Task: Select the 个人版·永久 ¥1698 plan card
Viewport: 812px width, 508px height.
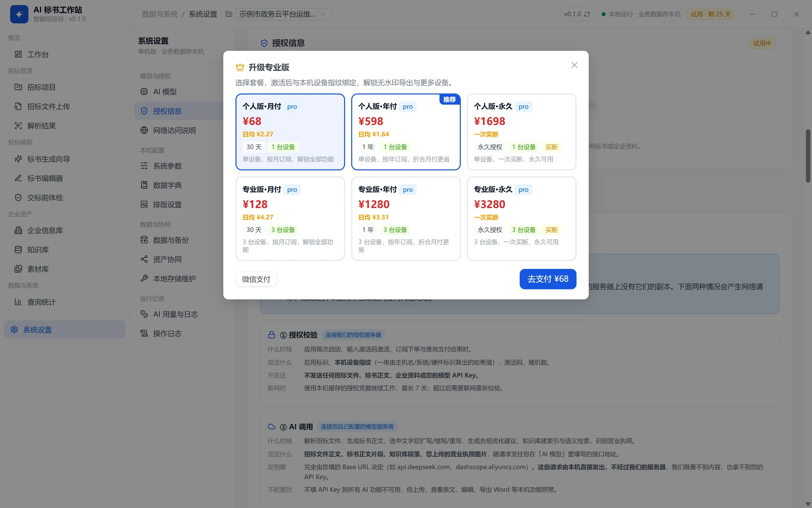Action: point(521,132)
